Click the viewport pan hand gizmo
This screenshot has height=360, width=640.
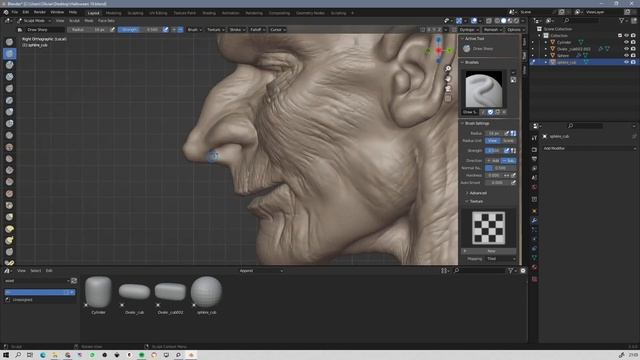pyautogui.click(x=448, y=78)
